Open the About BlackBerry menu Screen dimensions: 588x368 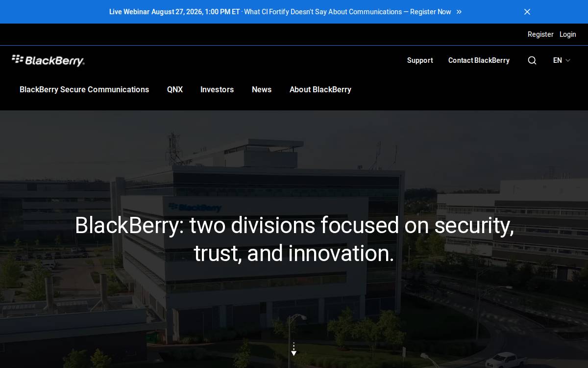pos(320,89)
